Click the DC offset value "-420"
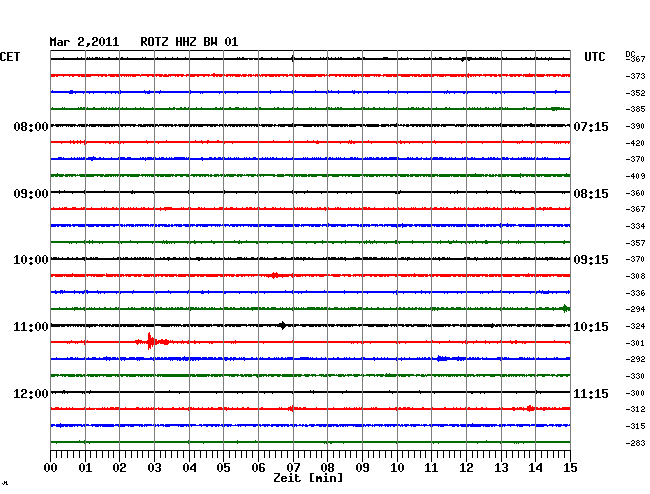Image resolution: width=650 pixels, height=494 pixels. [x=635, y=143]
